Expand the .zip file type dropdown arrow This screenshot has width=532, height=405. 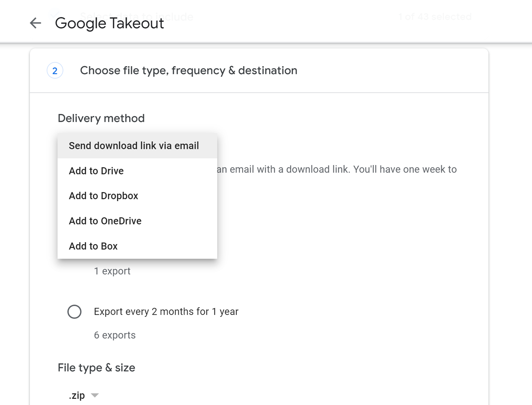click(95, 395)
